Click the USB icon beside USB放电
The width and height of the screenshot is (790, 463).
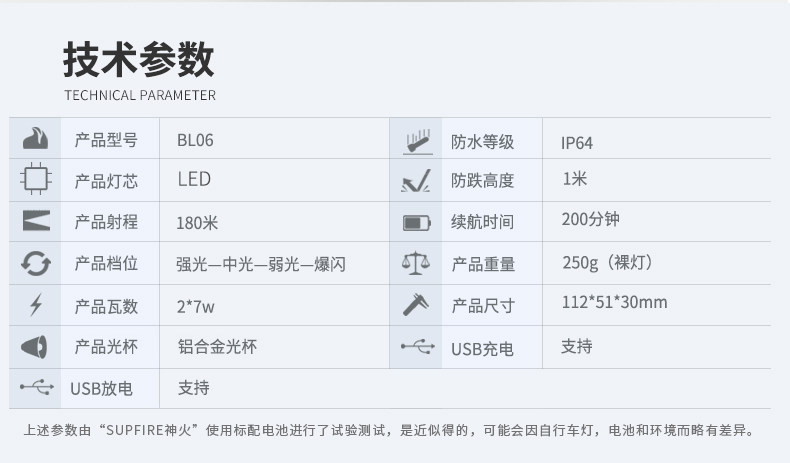coord(35,387)
